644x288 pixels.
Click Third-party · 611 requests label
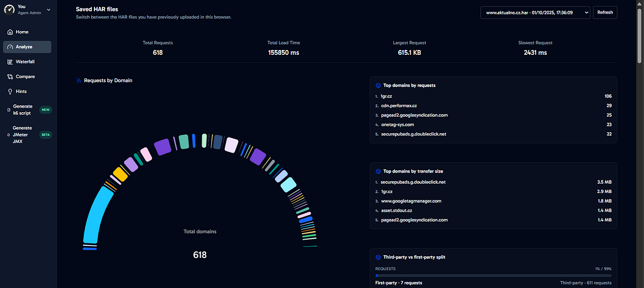coord(585,283)
